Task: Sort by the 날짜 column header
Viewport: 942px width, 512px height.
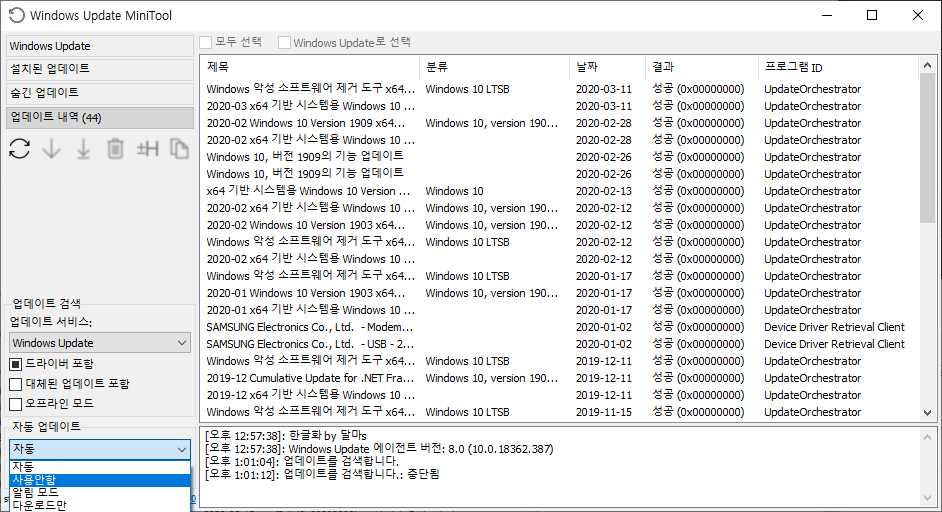Action: [x=607, y=67]
